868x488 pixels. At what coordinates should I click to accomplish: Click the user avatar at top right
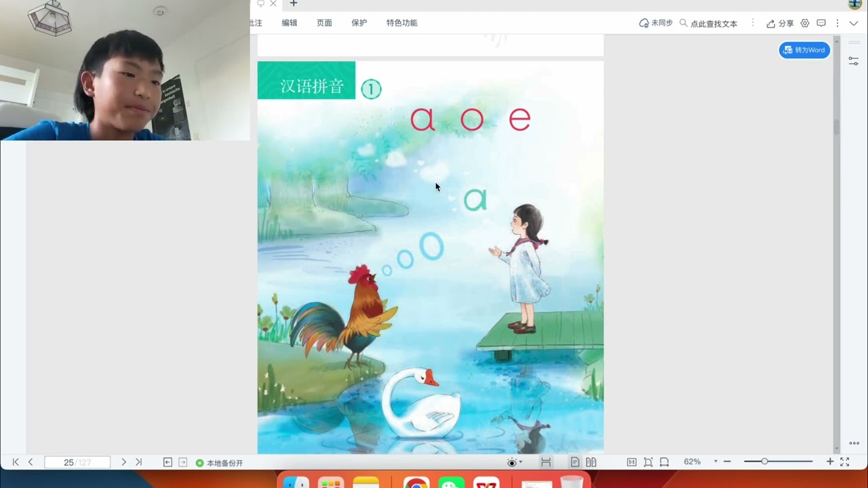click(x=855, y=3)
